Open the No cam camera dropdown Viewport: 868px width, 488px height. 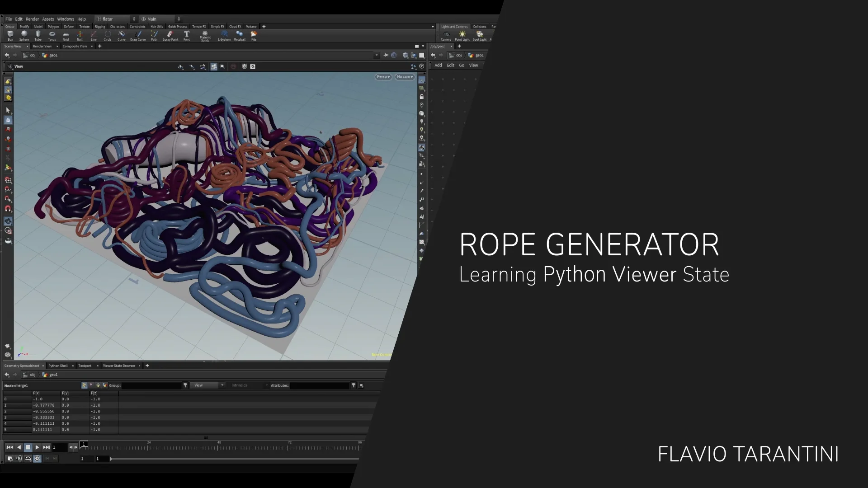pyautogui.click(x=405, y=77)
